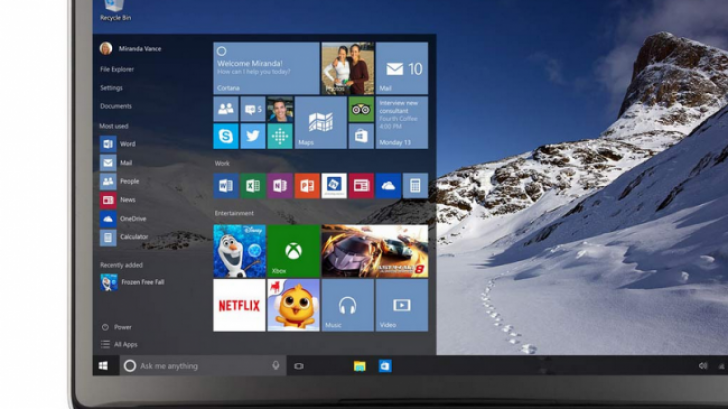Open the Xbox tile
Viewport: 728px width, 409px height.
[x=293, y=251]
